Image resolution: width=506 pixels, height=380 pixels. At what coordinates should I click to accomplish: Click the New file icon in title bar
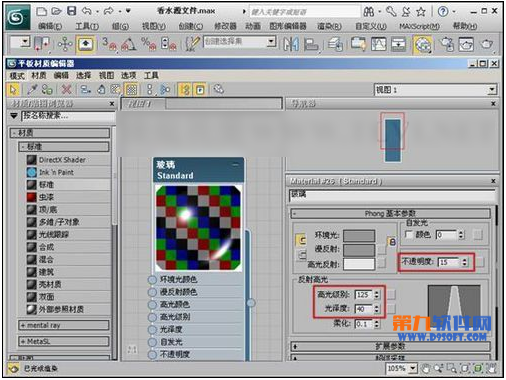click(41, 12)
